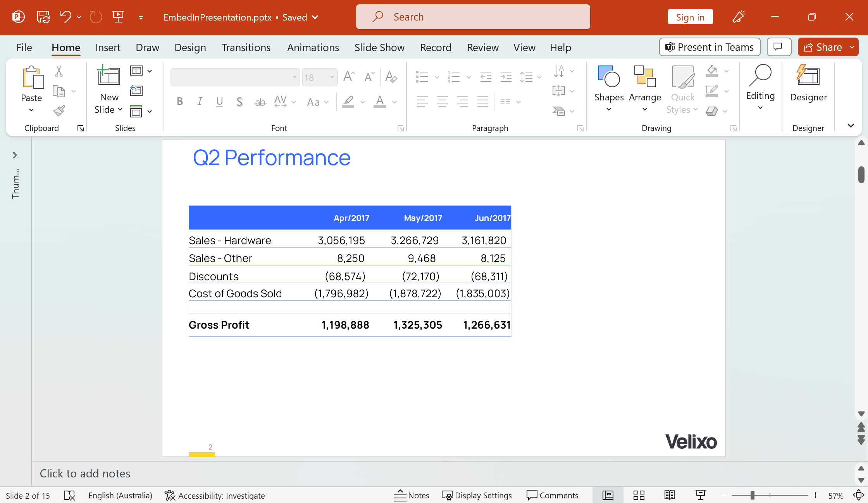This screenshot has height=503, width=868.
Task: Collapse the ribbon chevron
Action: tap(851, 126)
